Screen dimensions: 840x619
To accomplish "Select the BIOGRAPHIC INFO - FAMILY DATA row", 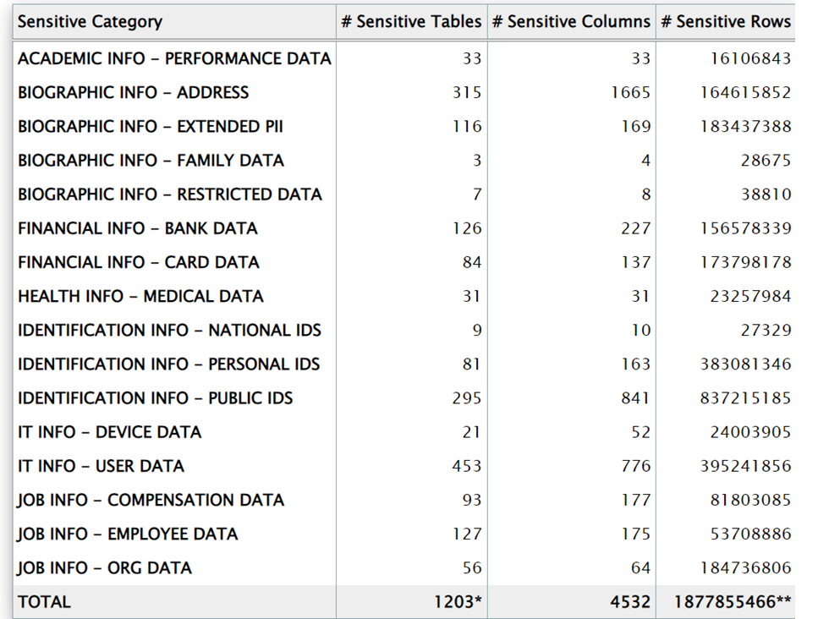I will pyautogui.click(x=151, y=161).
